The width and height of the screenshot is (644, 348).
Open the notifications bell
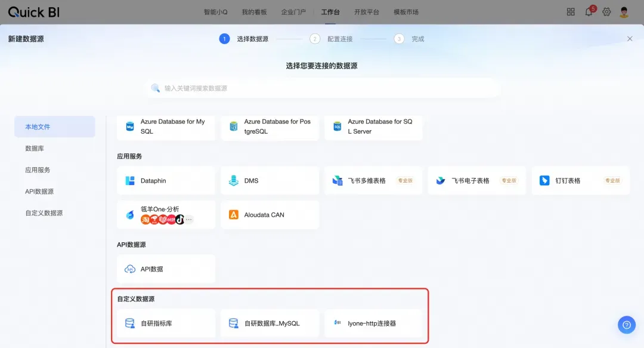[589, 12]
